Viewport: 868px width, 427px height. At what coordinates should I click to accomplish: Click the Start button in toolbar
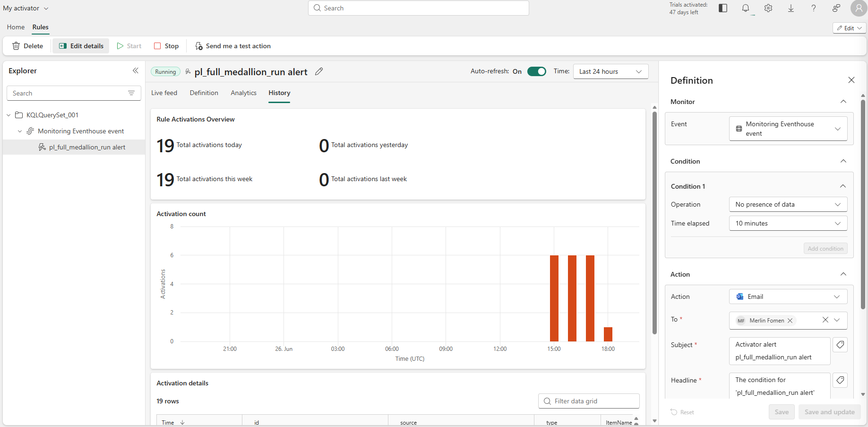tap(129, 46)
